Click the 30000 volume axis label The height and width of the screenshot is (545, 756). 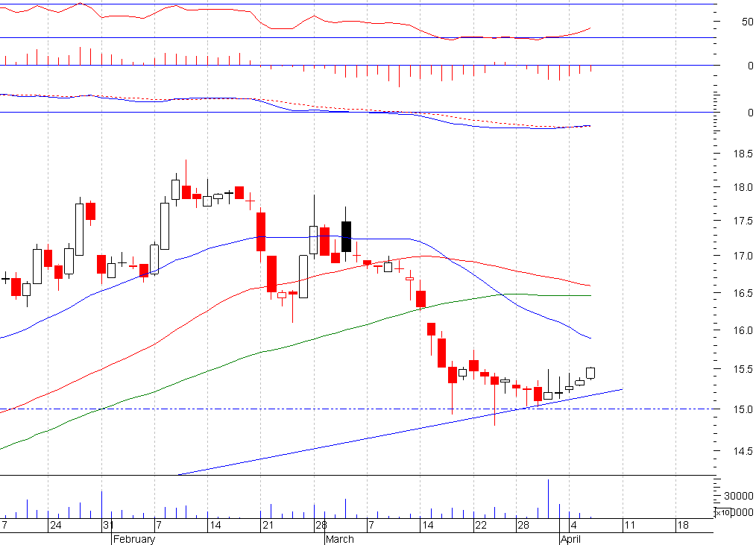click(x=738, y=496)
